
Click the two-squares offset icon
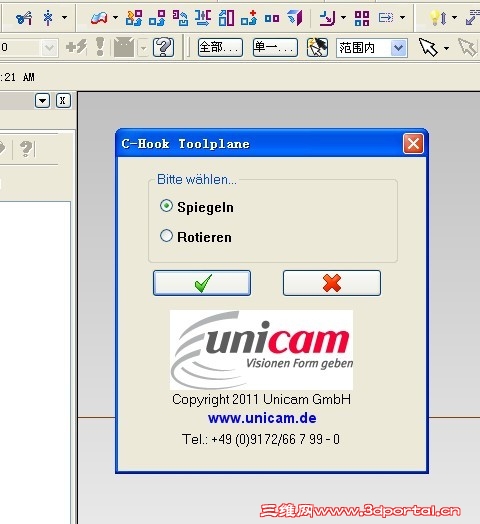(x=272, y=18)
